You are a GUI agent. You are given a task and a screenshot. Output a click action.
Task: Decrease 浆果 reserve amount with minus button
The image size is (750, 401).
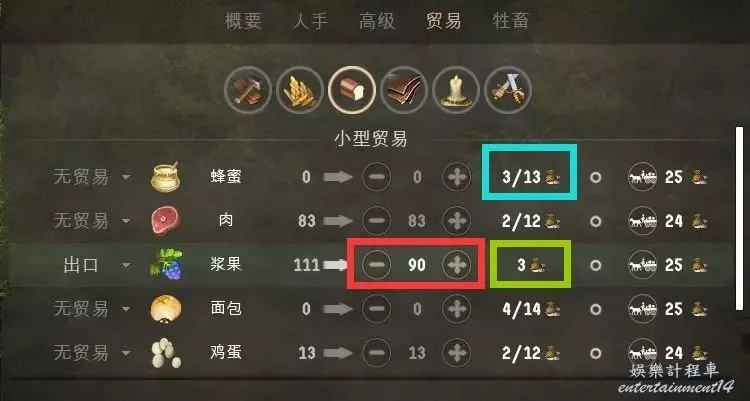click(x=376, y=265)
